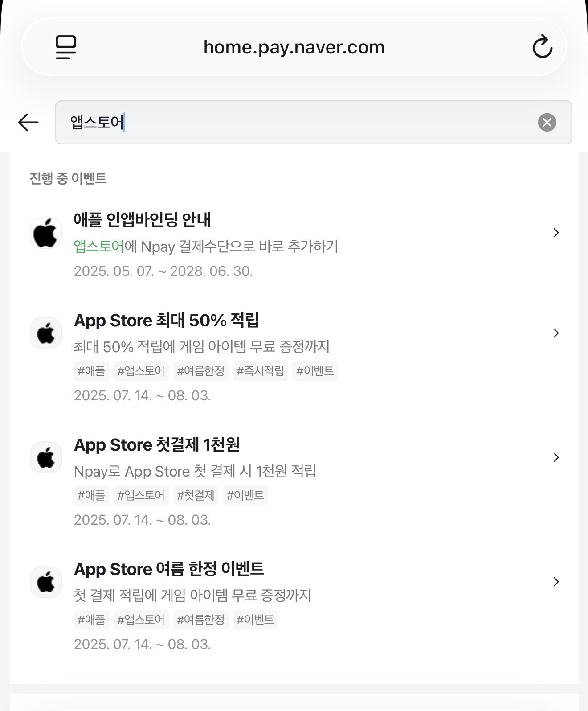Viewport: 588px width, 711px height.
Task: Clear the search text with X button
Action: tap(547, 122)
